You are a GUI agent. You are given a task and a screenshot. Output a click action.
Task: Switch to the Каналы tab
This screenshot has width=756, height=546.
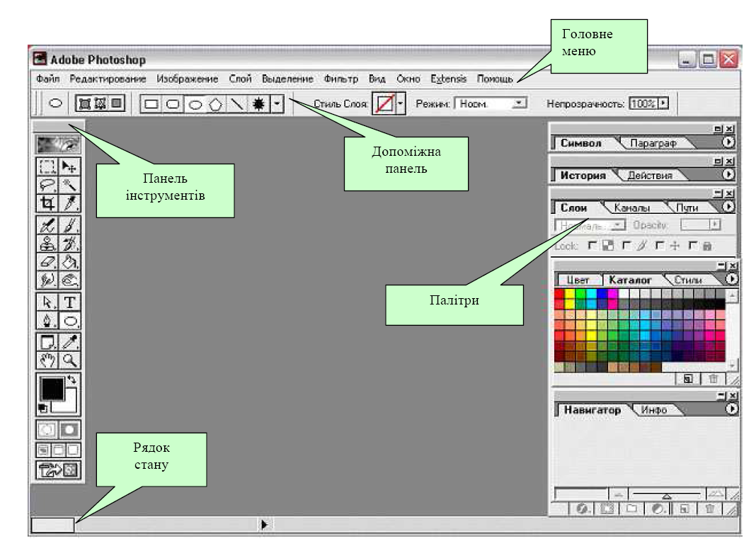[x=631, y=208]
